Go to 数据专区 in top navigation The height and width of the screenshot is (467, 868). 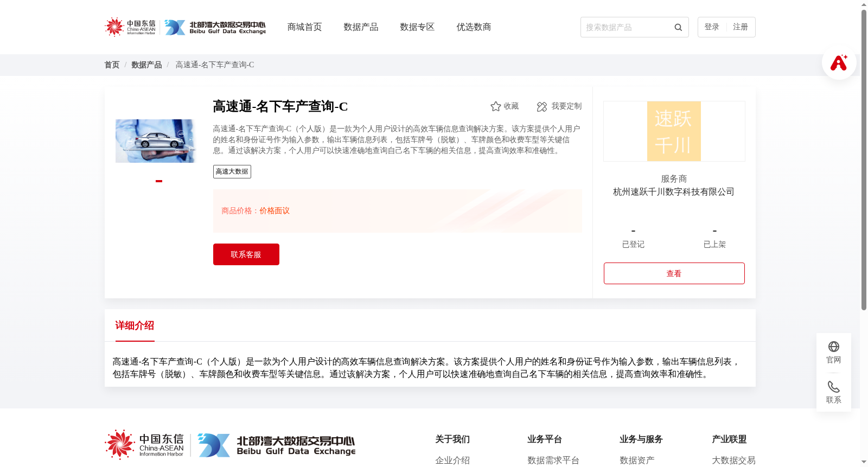tap(417, 27)
